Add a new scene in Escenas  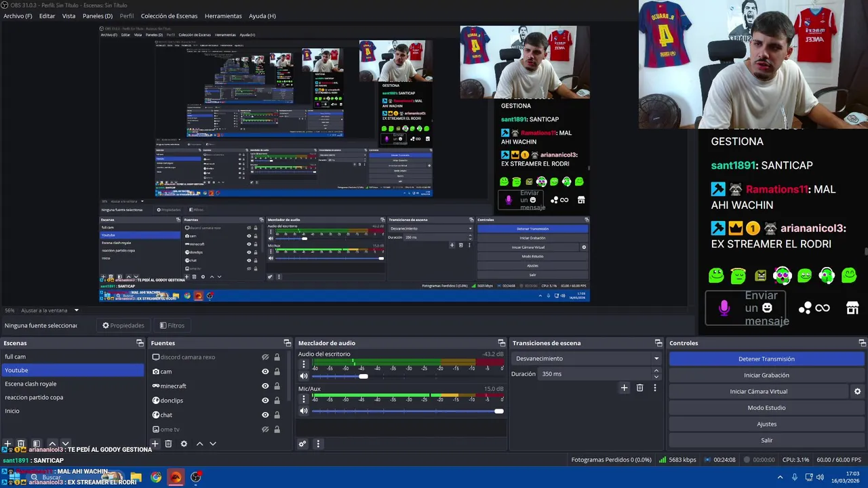(7, 444)
